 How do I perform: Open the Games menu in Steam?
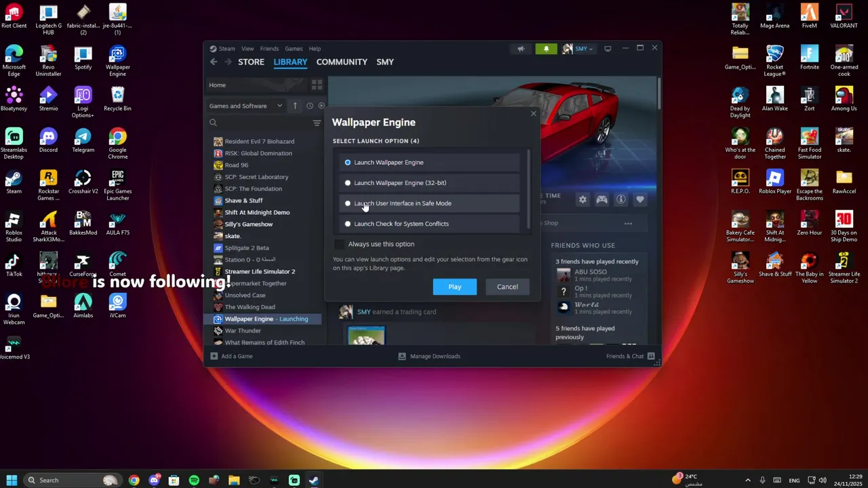click(x=294, y=49)
